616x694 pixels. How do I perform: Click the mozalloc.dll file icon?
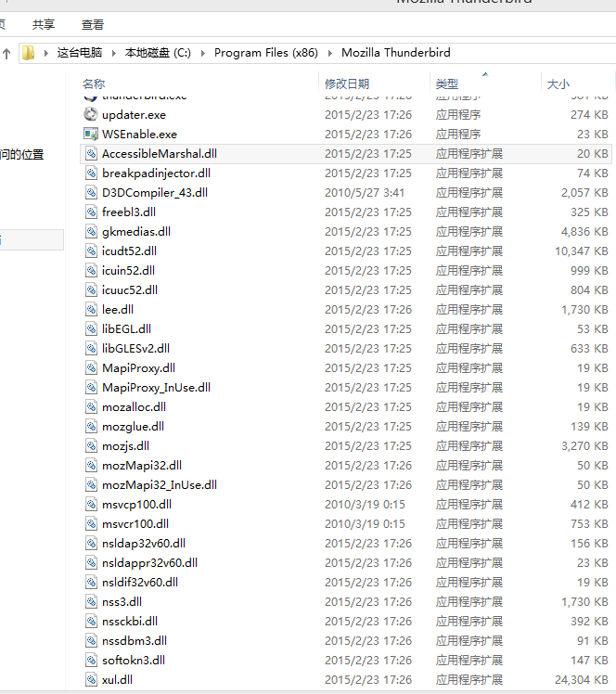(91, 406)
